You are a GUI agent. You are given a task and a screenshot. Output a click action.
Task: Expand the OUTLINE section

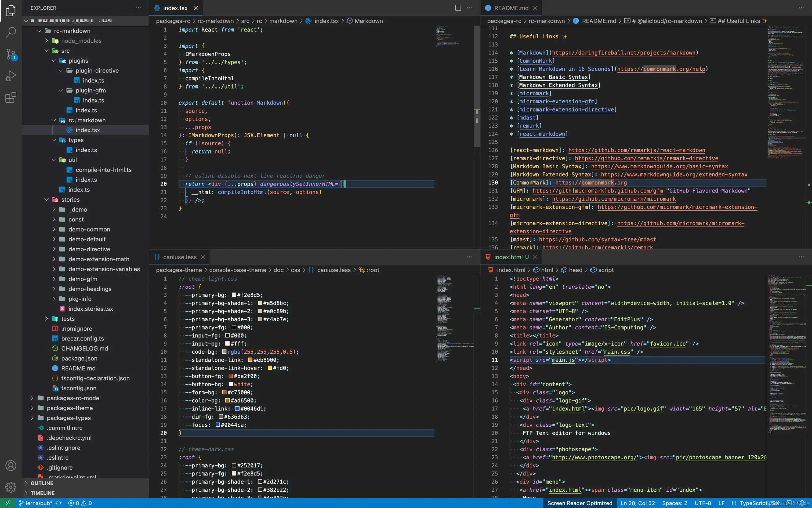click(42, 483)
